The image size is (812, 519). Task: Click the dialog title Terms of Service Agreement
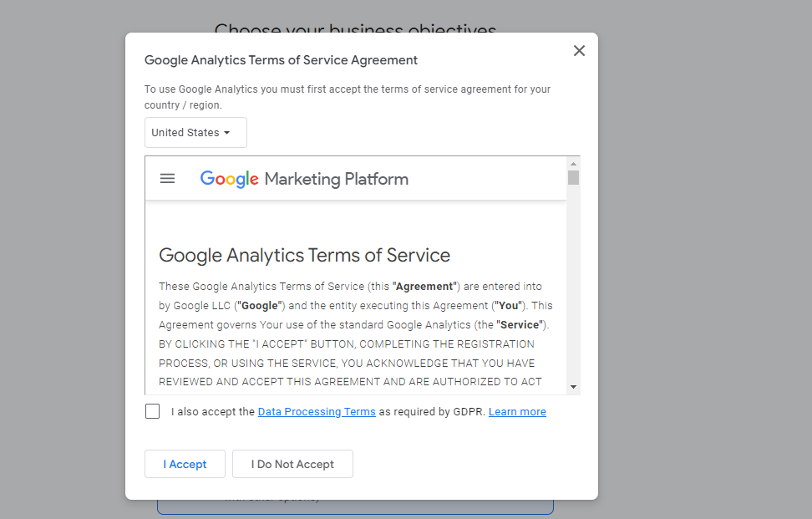click(281, 60)
